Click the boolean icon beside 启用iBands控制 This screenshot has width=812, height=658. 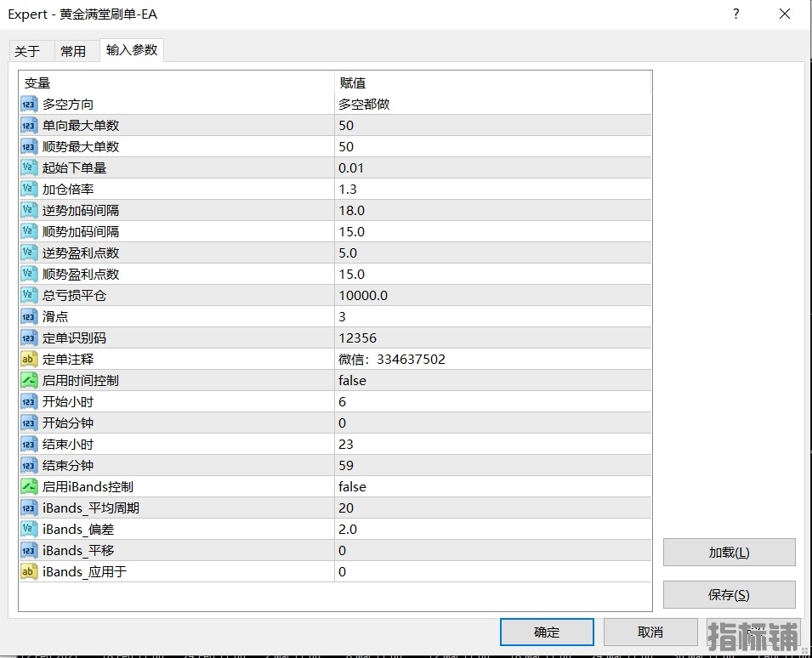pyautogui.click(x=29, y=486)
